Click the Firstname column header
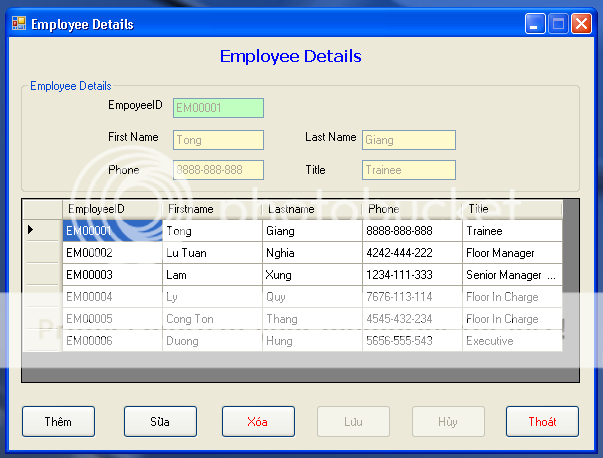 [212, 209]
